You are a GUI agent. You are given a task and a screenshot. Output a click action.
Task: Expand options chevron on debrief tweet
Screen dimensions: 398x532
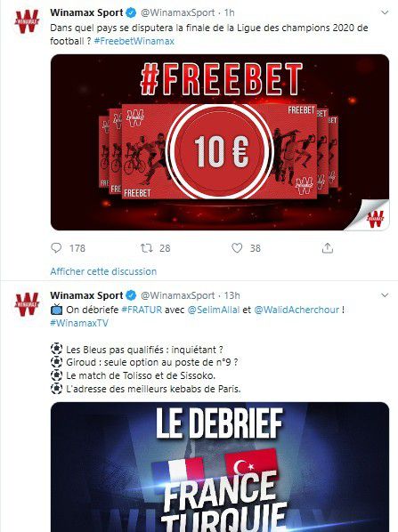[385, 295]
